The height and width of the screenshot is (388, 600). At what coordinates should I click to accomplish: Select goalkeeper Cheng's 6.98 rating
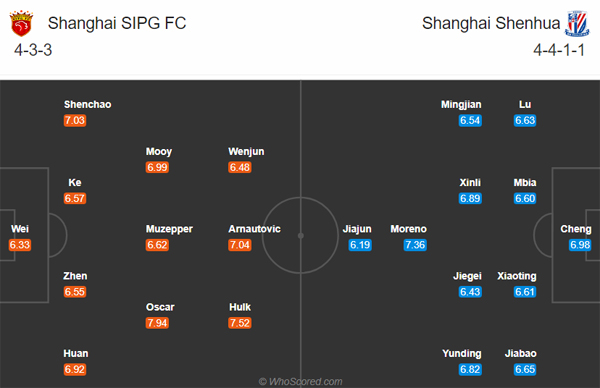click(580, 245)
